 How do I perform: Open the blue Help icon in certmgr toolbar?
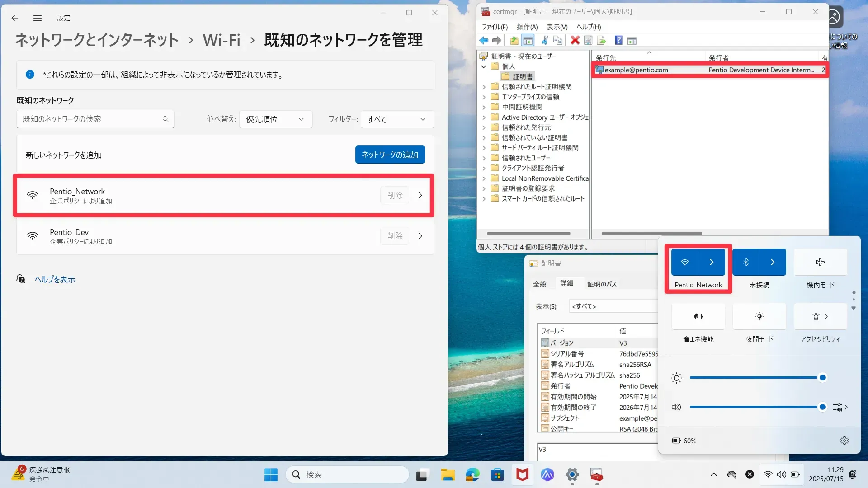click(618, 41)
